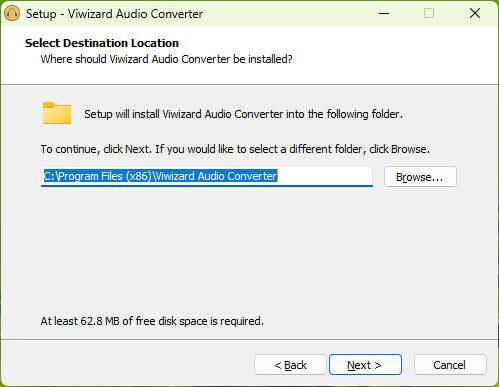Click blank space right of the path text in field
Screen dimensions: 499x387
coord(325,176)
